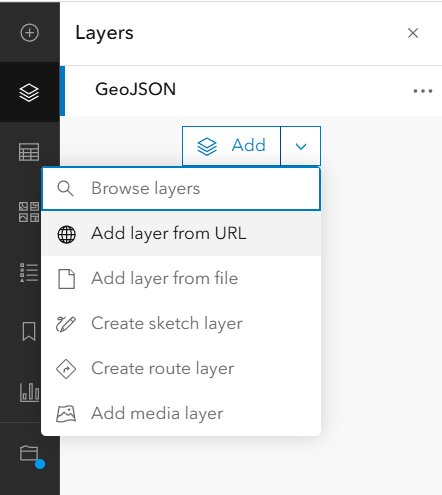Open the Charts sidebar icon

click(29, 392)
